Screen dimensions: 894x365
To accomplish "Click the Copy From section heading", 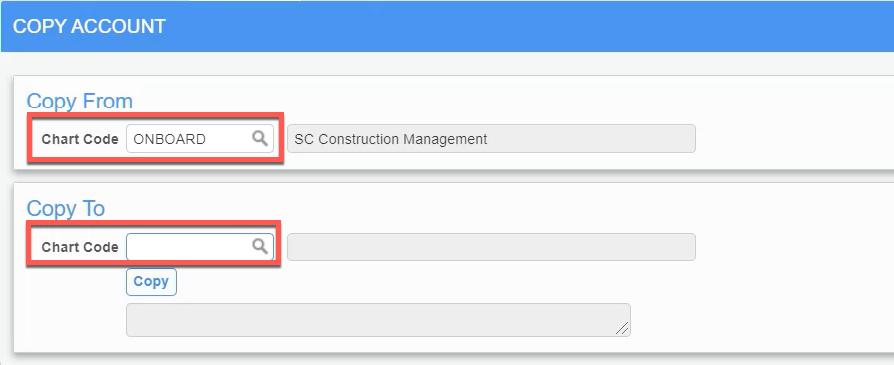I will (79, 101).
